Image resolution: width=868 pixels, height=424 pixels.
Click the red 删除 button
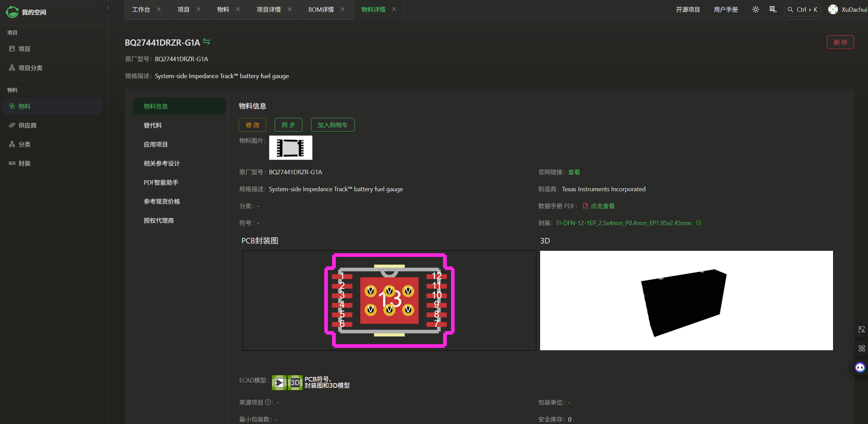point(840,42)
